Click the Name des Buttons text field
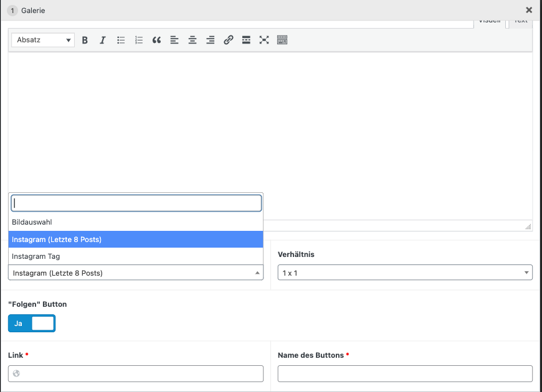The image size is (542, 392). 404,373
